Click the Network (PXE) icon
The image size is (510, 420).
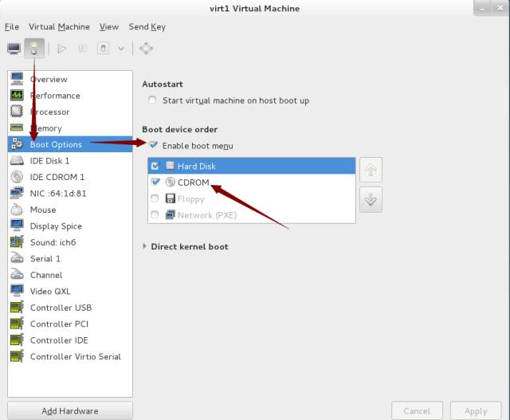pyautogui.click(x=170, y=214)
